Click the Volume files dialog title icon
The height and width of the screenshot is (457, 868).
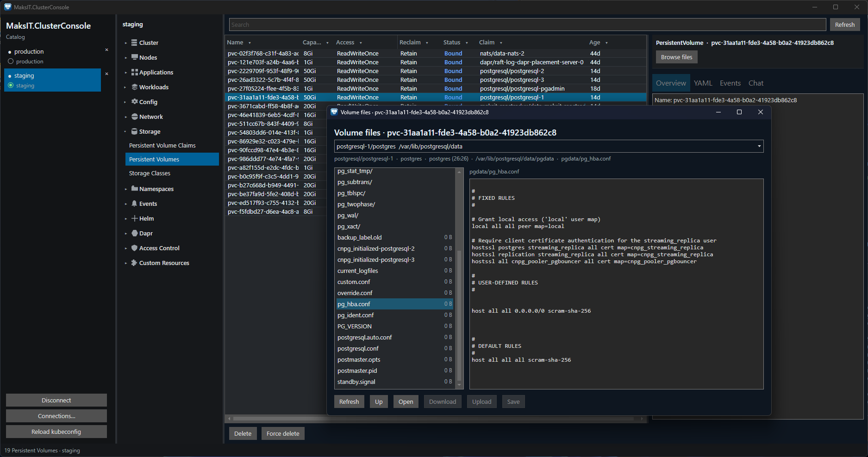[x=334, y=112]
